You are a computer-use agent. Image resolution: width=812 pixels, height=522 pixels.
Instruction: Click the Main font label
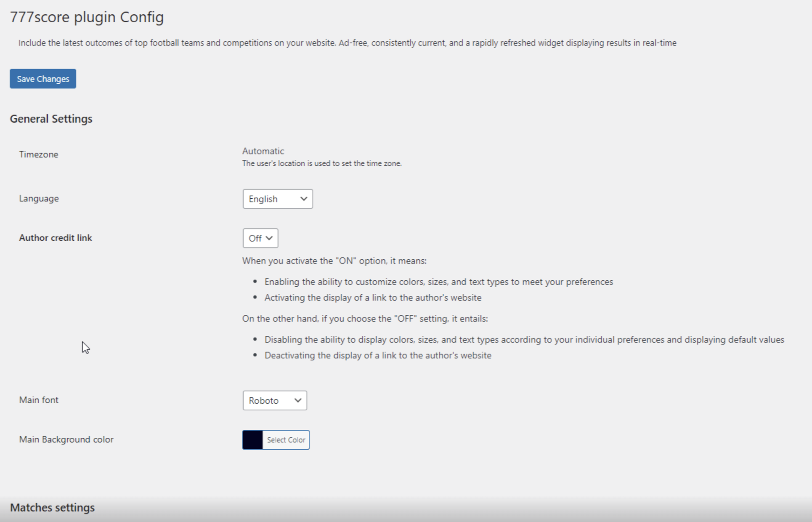point(39,400)
